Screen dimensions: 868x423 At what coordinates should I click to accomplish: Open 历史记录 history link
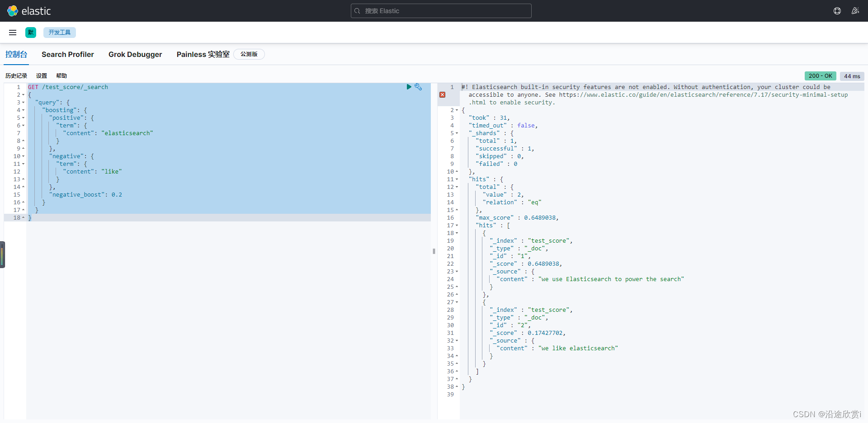[16, 76]
